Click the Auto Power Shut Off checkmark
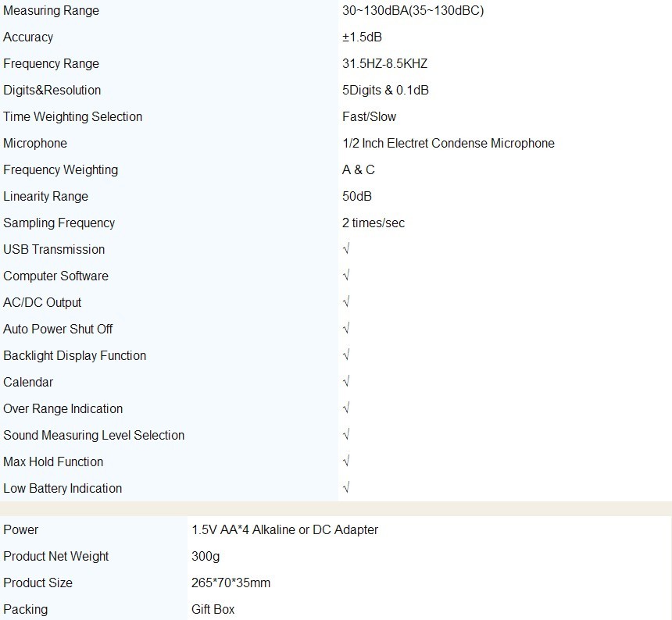 [x=346, y=329]
